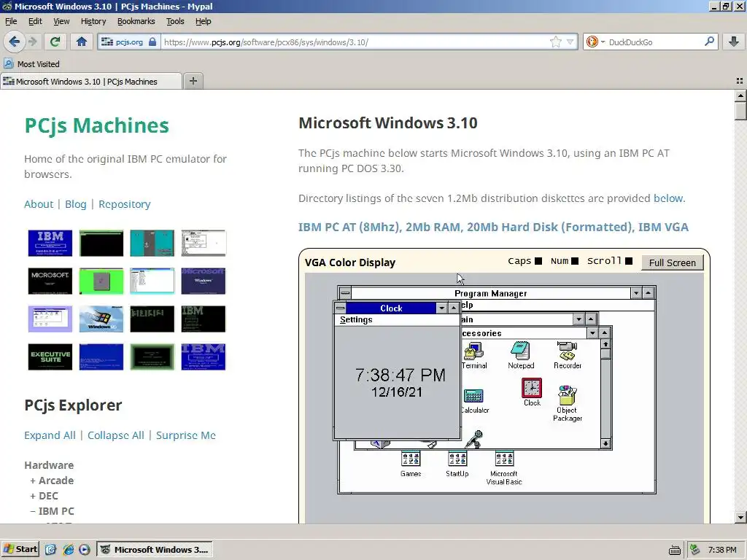Click the media player quick launch icon

coord(85,550)
